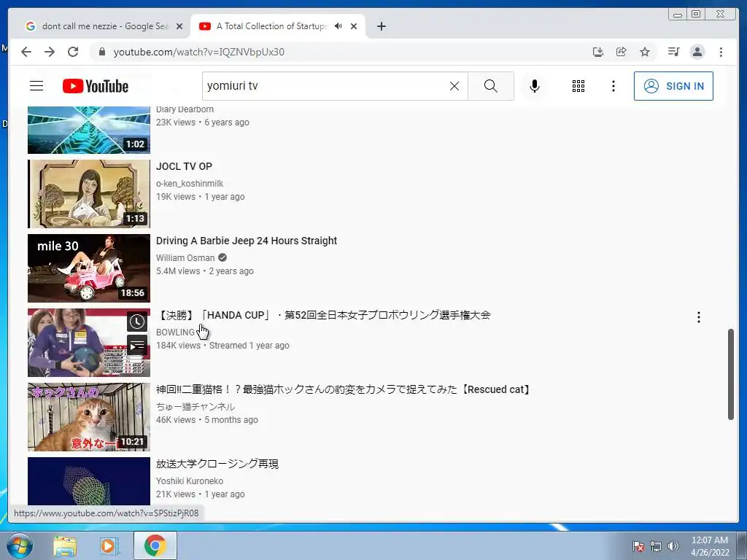Run search with the magnifier button

pos(491,86)
